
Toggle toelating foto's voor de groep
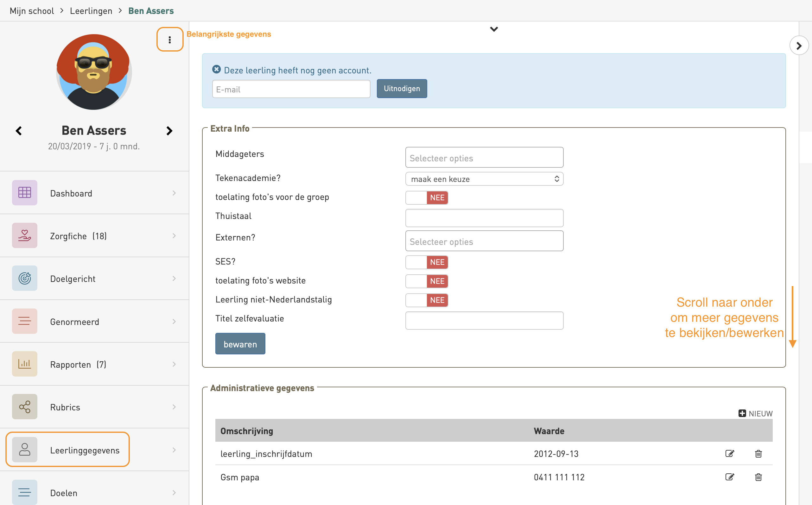click(x=427, y=197)
